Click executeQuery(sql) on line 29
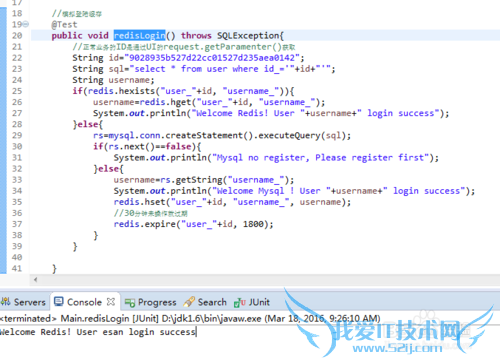 pos(302,135)
